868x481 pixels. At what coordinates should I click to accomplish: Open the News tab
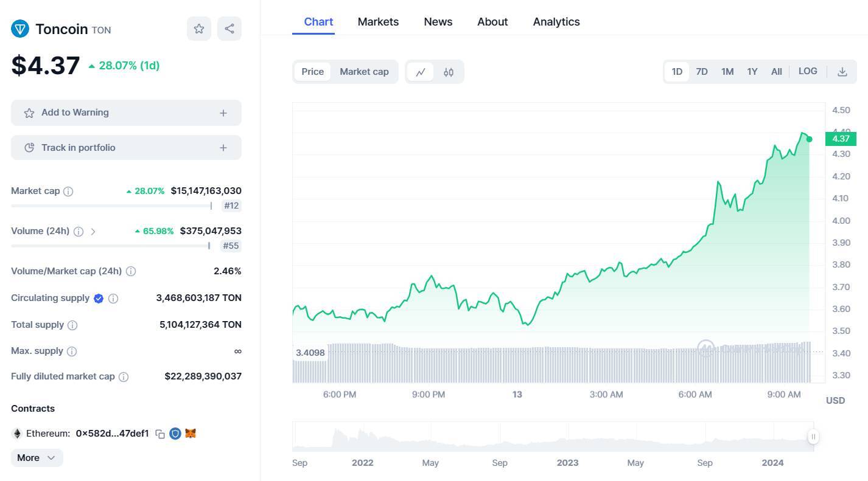pos(438,22)
